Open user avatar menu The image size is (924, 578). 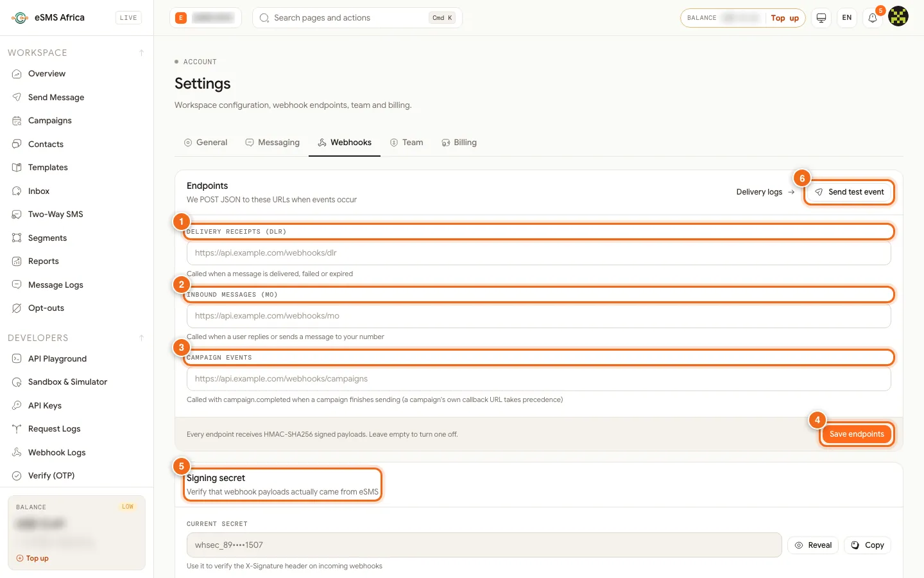coord(898,16)
